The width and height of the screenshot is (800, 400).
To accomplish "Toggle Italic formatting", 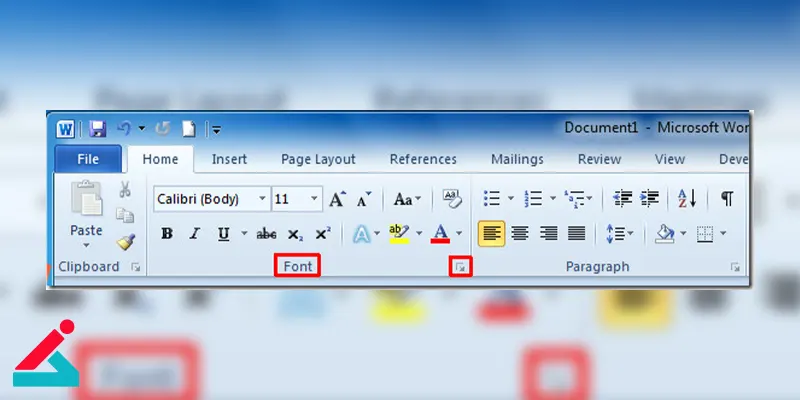I will [194, 234].
